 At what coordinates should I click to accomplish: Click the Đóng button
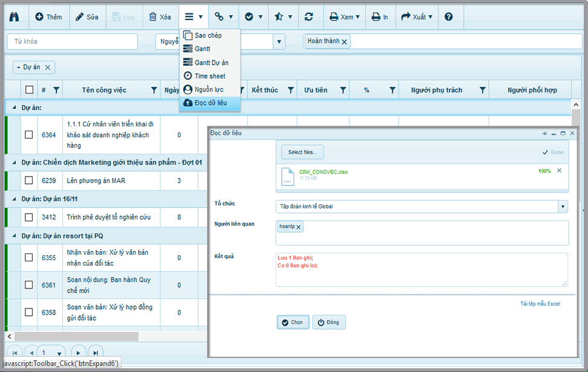point(329,322)
